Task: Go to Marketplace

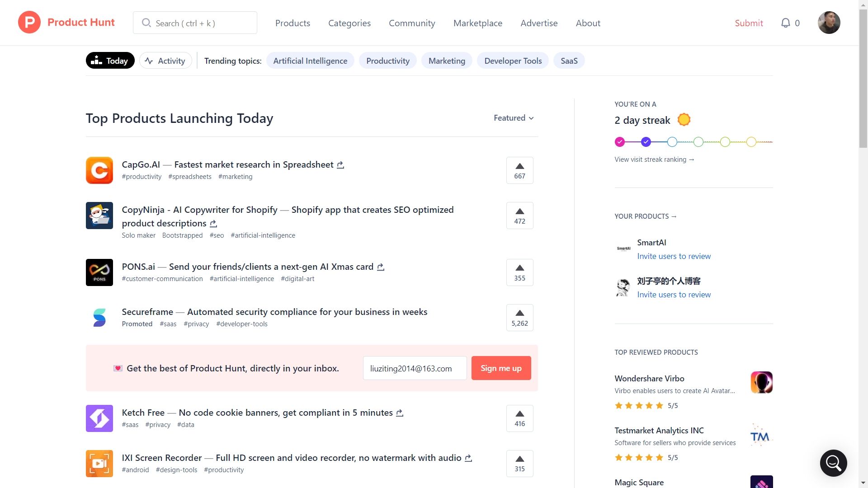Action: point(478,23)
